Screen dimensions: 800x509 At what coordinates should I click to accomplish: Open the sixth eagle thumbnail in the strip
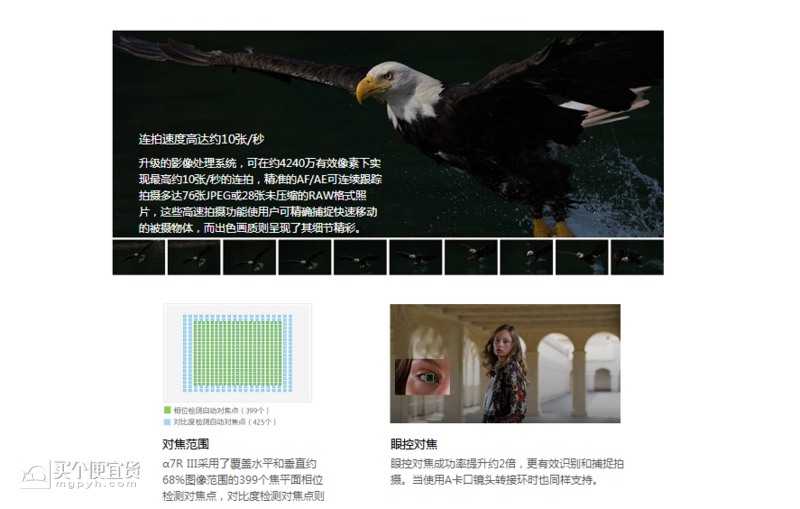pyautogui.click(x=415, y=257)
